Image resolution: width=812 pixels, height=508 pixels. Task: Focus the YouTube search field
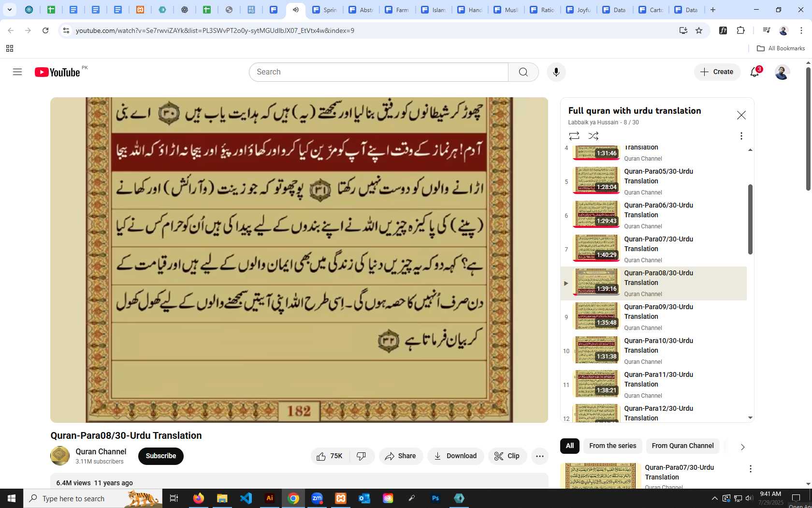click(x=379, y=72)
